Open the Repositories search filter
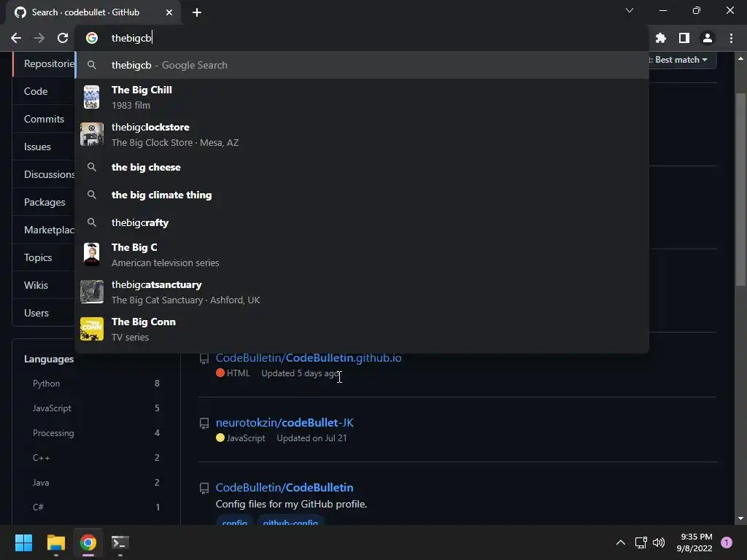747x560 pixels. pyautogui.click(x=44, y=64)
